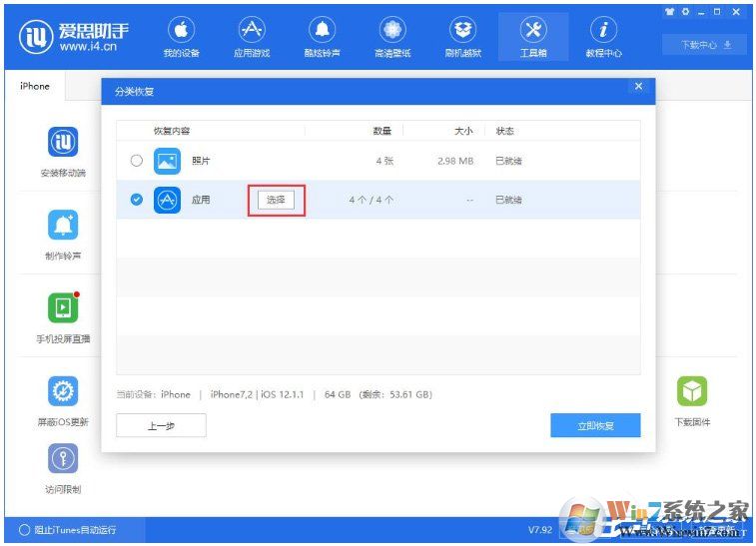Click the 恢复内容 column header

click(172, 131)
